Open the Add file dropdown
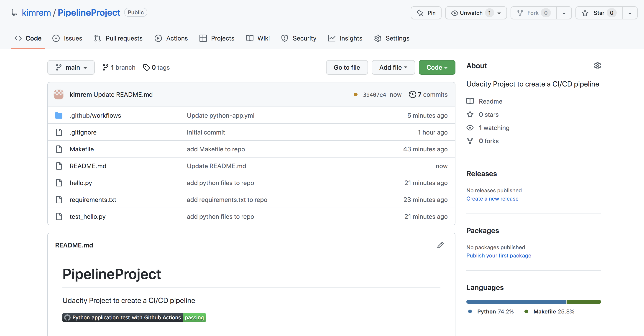The height and width of the screenshot is (336, 644). [x=393, y=68]
